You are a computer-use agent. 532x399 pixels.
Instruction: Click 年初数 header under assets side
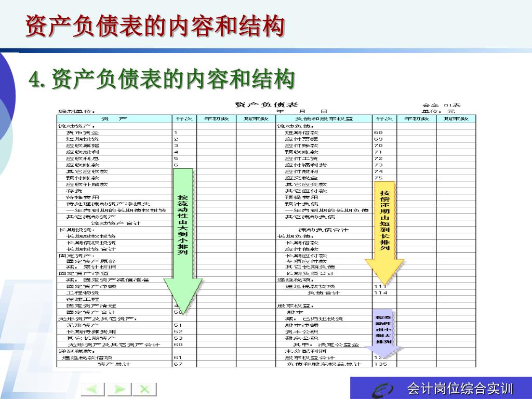coord(217,119)
